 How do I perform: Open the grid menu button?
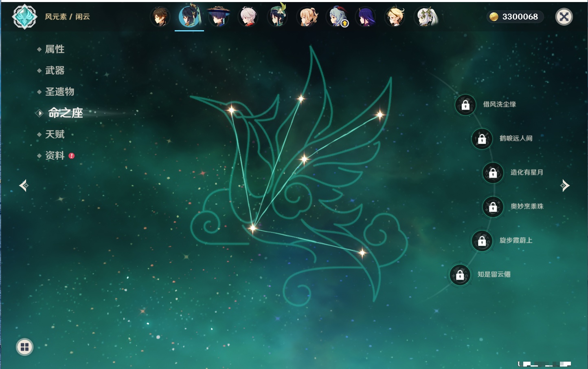(24, 347)
